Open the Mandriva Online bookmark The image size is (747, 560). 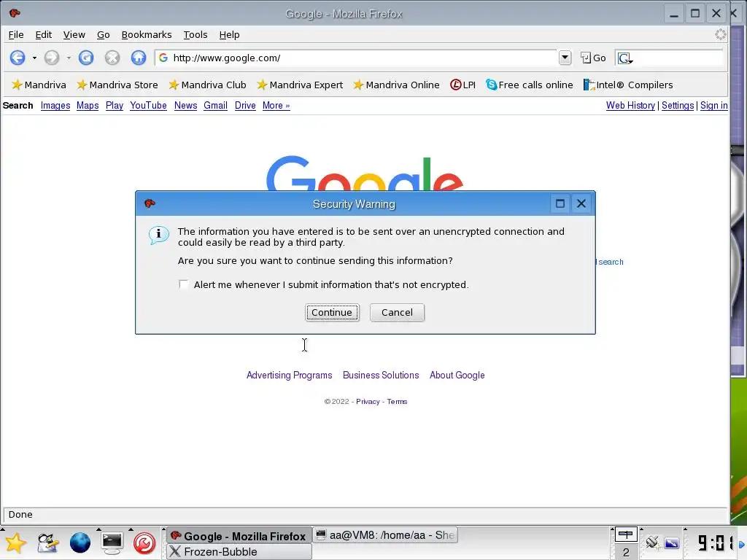pyautogui.click(x=396, y=85)
